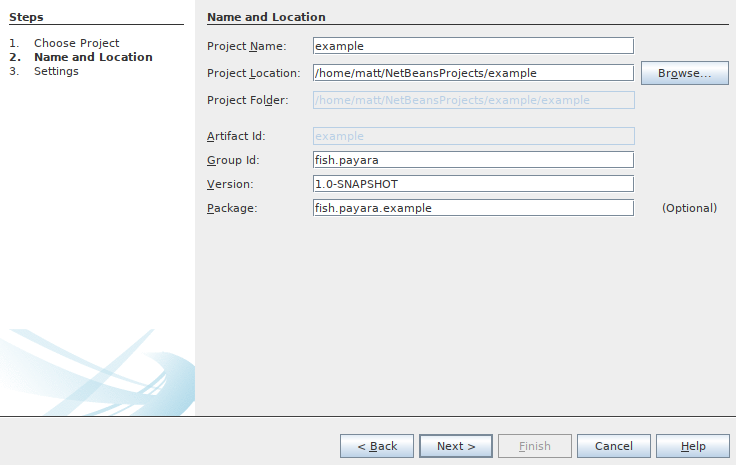736x465 pixels.
Task: Go to the previous step with Back
Action: pos(377,446)
